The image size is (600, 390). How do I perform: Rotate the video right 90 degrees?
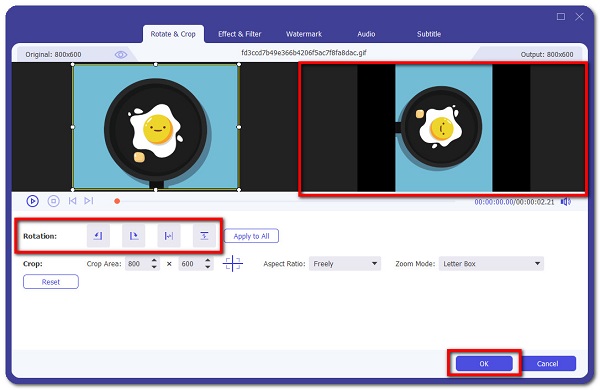[134, 236]
